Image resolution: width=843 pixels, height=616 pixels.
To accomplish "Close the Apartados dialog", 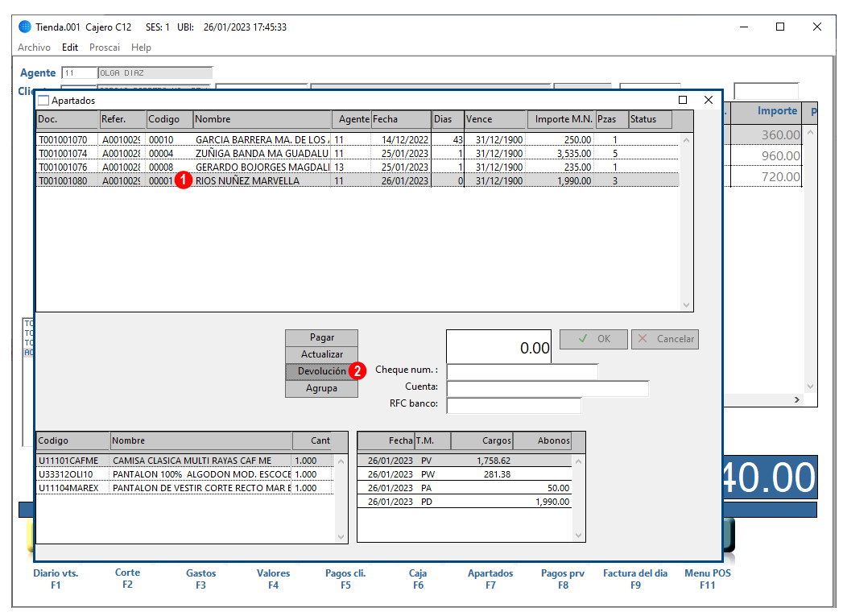I will [x=709, y=100].
